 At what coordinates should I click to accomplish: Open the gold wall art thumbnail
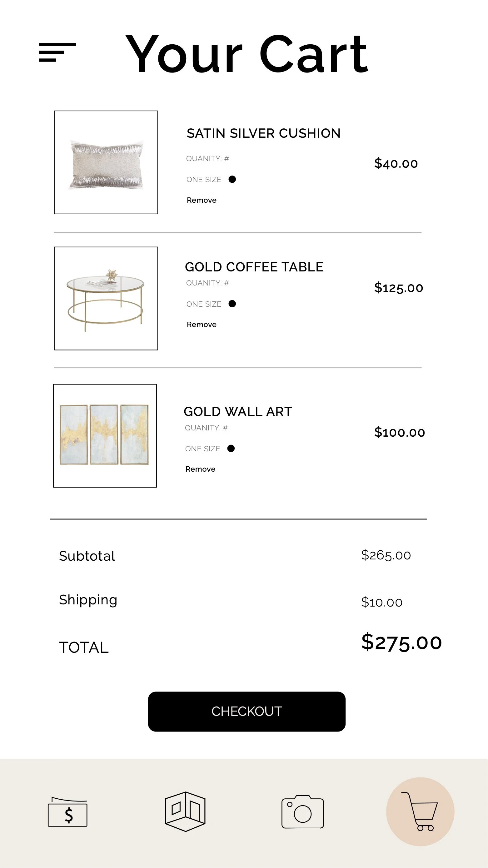105,436
